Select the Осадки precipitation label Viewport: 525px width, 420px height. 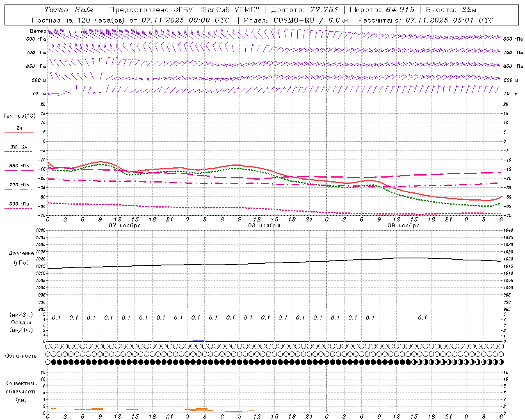pyautogui.click(x=21, y=323)
